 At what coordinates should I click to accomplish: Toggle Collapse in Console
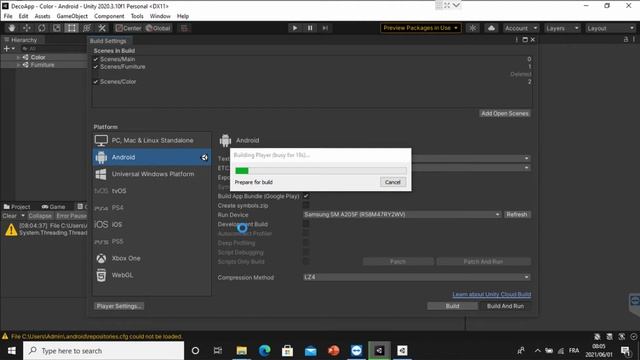pyautogui.click(x=40, y=216)
